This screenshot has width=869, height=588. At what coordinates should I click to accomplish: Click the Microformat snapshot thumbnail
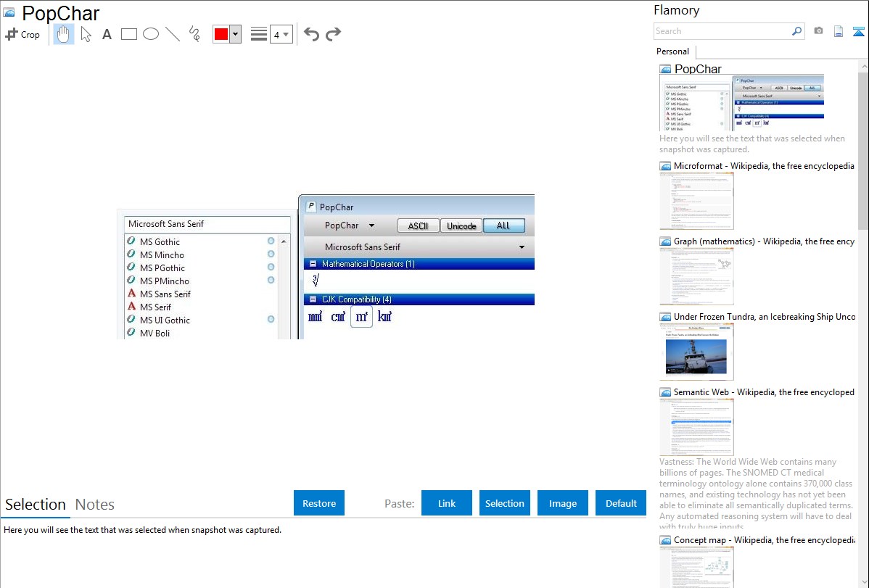[x=696, y=201]
